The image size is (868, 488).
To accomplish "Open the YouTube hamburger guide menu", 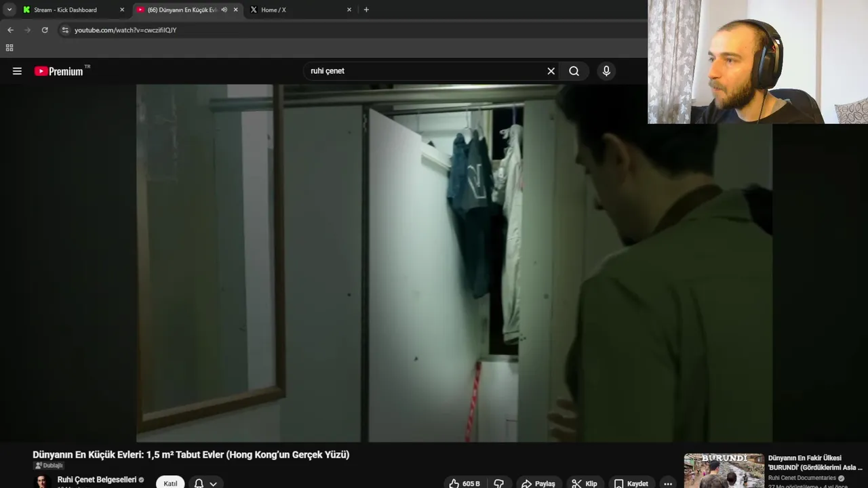I will pos(17,71).
